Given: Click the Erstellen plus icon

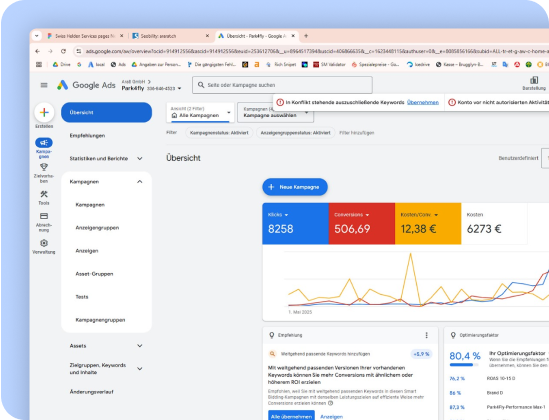Looking at the screenshot, I should (44, 112).
